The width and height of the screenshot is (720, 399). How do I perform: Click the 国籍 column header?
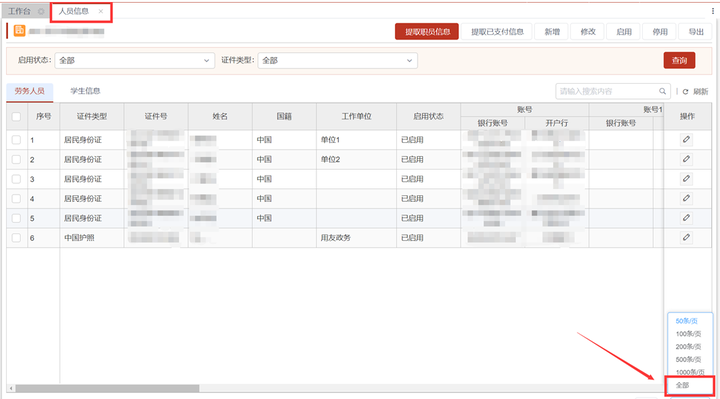(x=284, y=117)
